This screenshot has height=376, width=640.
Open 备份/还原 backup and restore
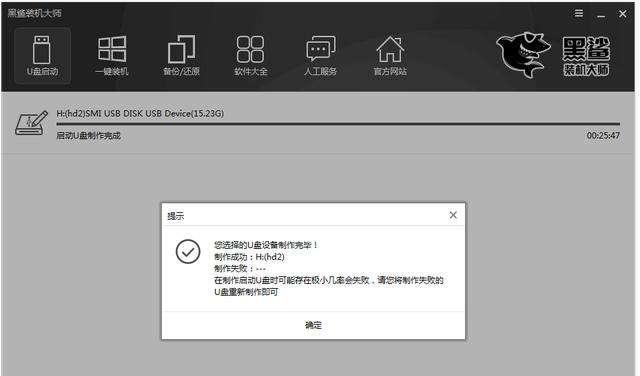pos(181,56)
